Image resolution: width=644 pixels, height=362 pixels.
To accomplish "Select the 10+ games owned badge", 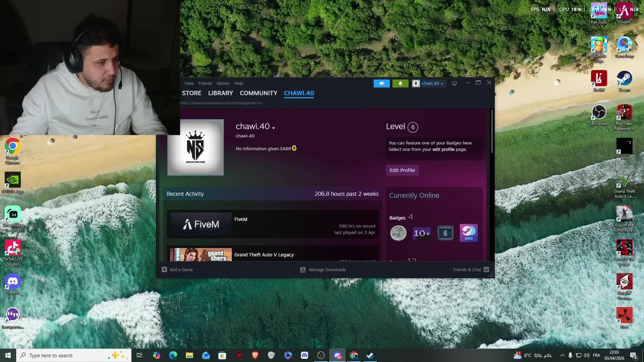I will [422, 233].
